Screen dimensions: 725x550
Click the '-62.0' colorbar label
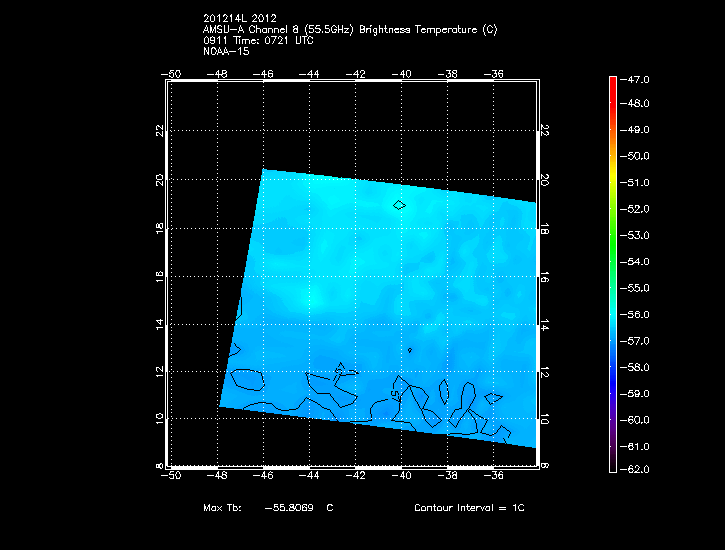634,469
